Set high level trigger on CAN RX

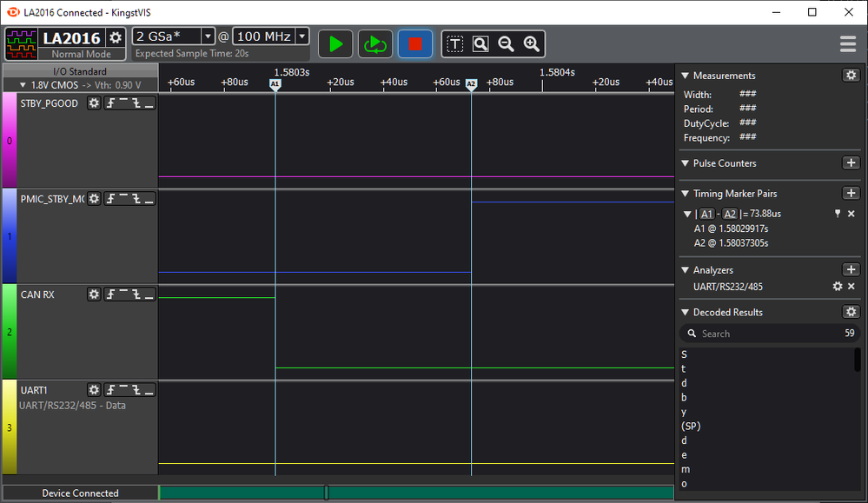click(123, 295)
